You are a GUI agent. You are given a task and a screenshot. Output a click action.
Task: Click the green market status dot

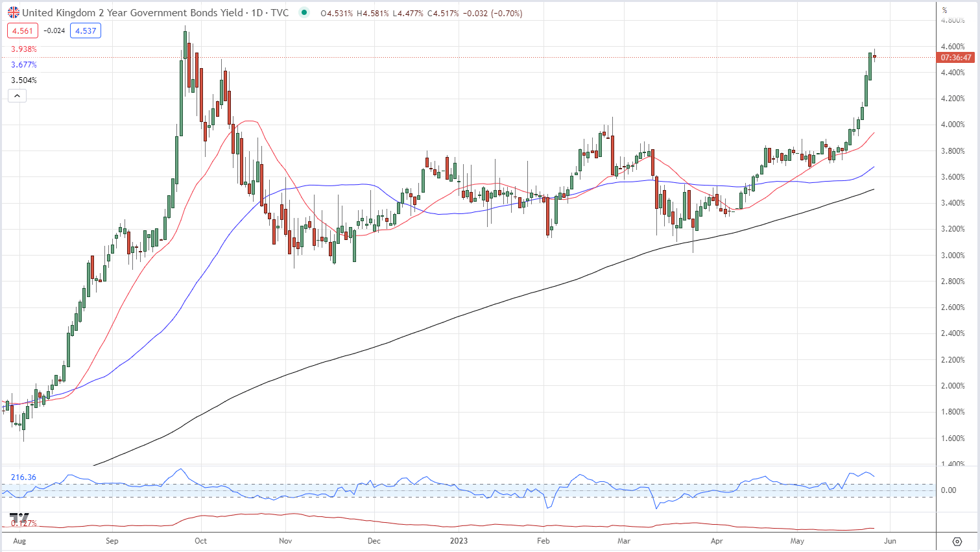(304, 12)
